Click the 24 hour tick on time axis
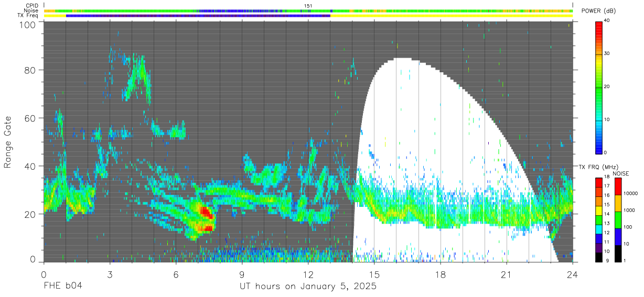Screen dimensions: 644x297 573,274
